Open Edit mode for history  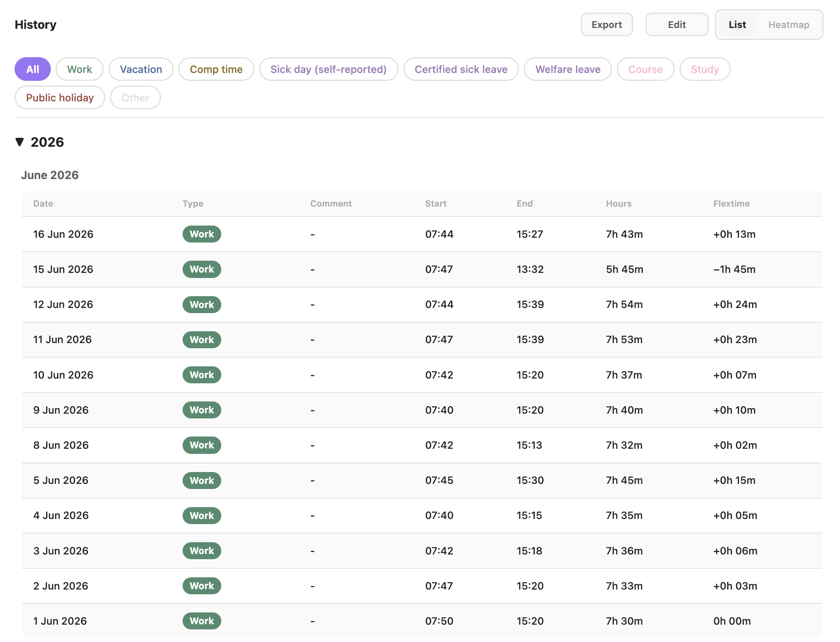[x=677, y=24]
